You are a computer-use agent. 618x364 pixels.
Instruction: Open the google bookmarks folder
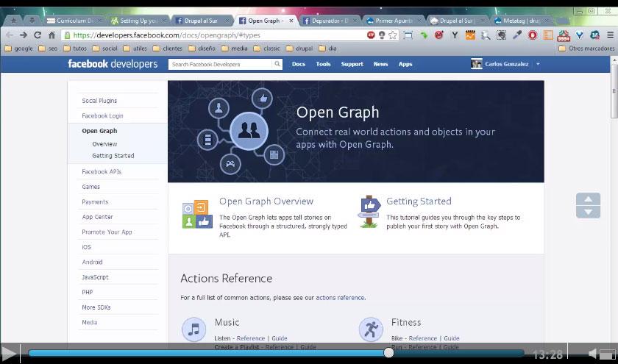point(19,49)
